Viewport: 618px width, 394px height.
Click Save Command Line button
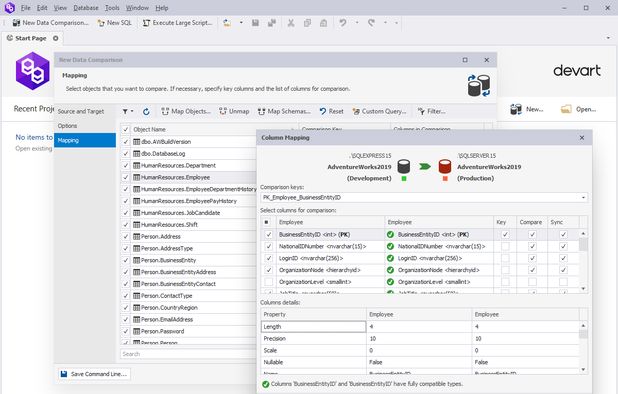click(x=94, y=374)
